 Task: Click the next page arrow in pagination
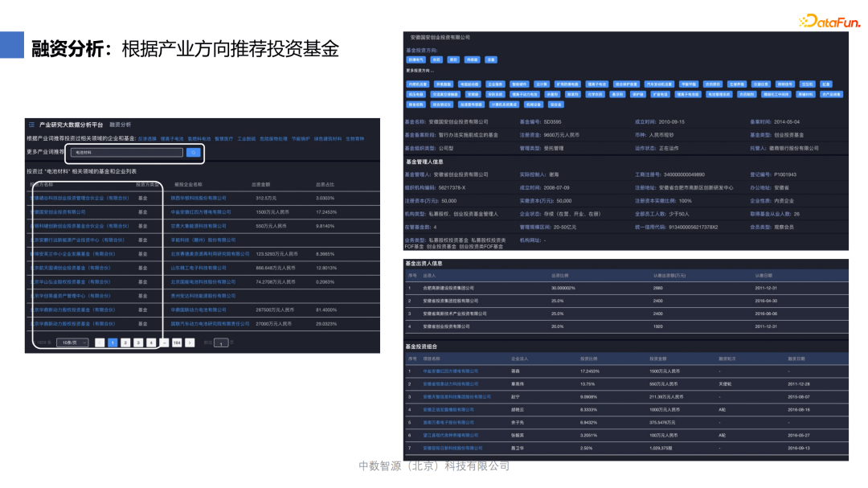[x=190, y=342]
